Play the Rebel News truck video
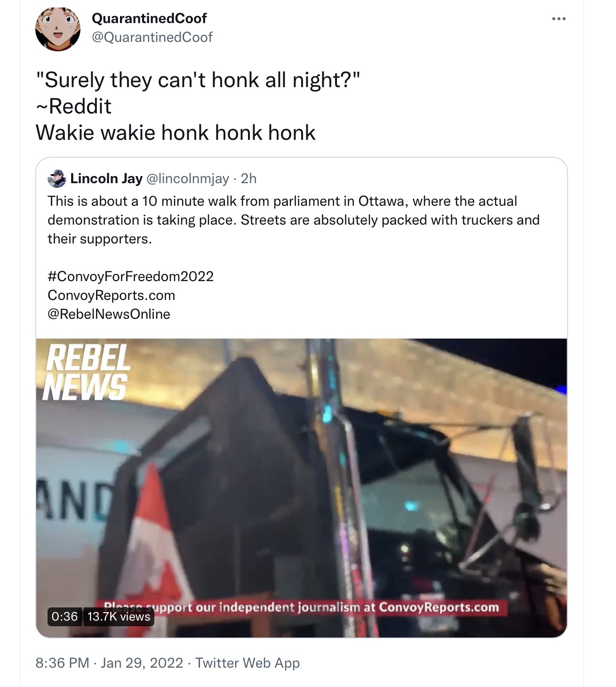 click(302, 488)
